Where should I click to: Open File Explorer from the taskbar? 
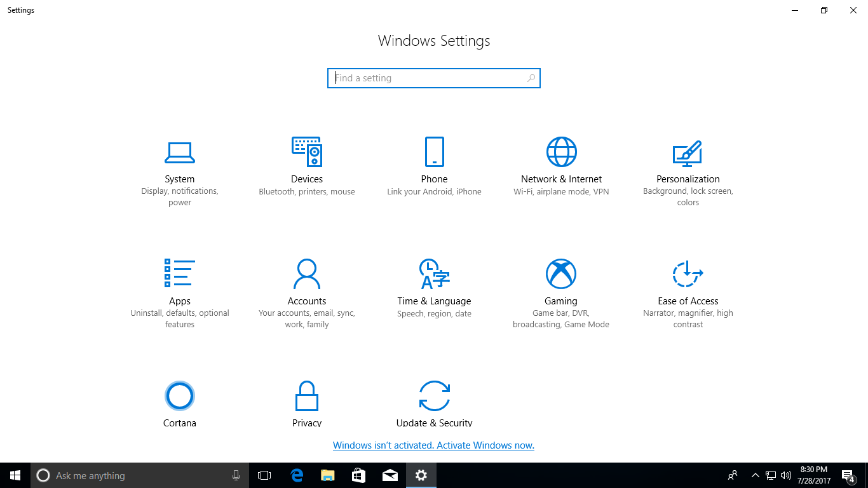click(x=327, y=475)
